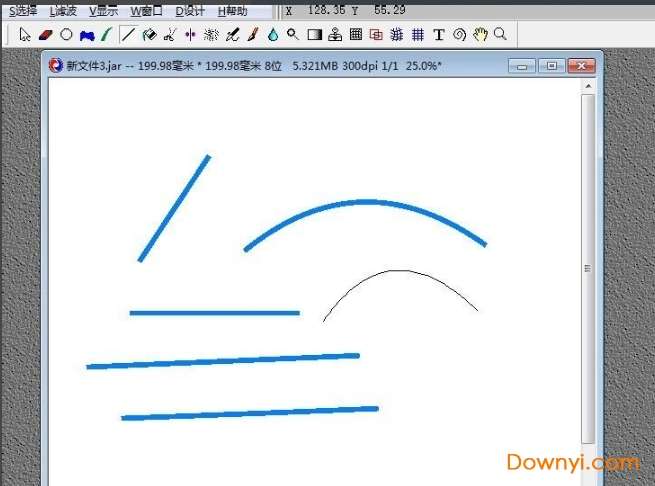Select the orange paintbrush tool
Screen dimensions: 655x486
point(252,35)
